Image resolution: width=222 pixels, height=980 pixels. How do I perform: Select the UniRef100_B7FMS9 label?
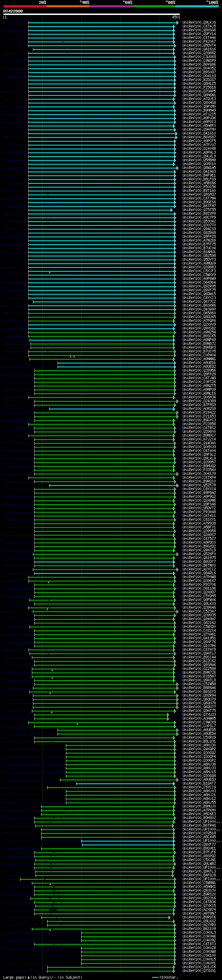199,405
